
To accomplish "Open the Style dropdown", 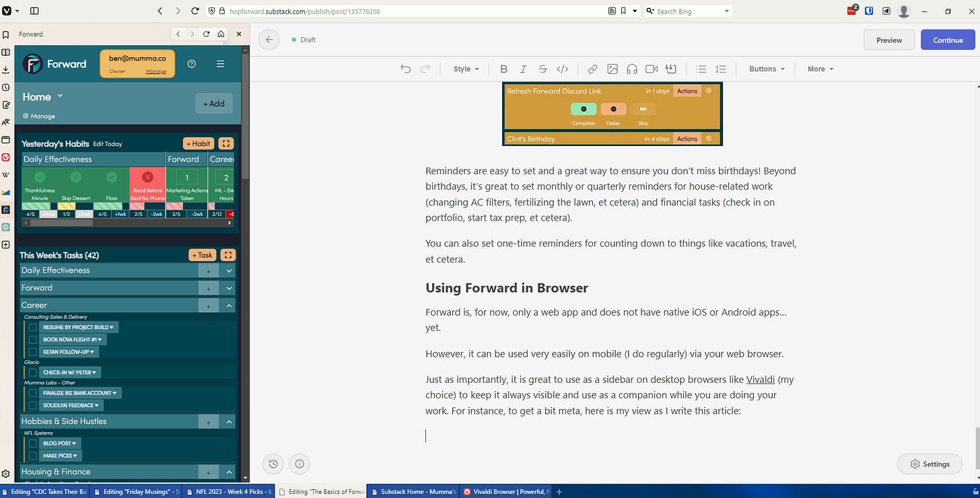I will [x=466, y=69].
